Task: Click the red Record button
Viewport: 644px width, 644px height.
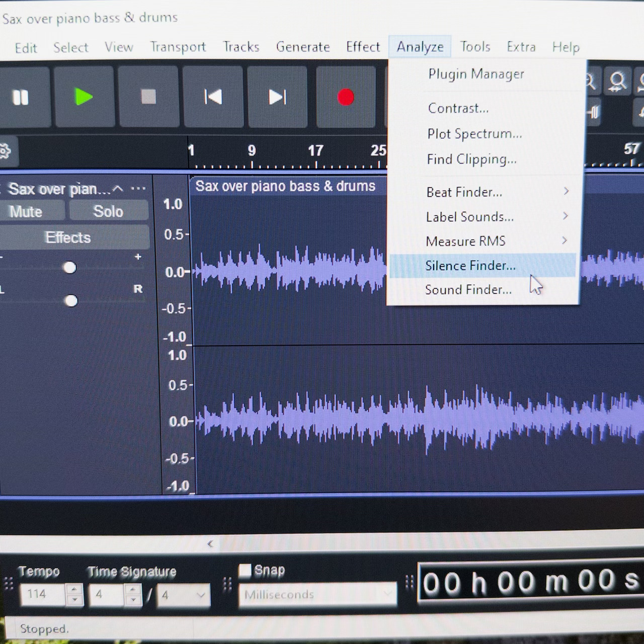Action: pos(346,97)
